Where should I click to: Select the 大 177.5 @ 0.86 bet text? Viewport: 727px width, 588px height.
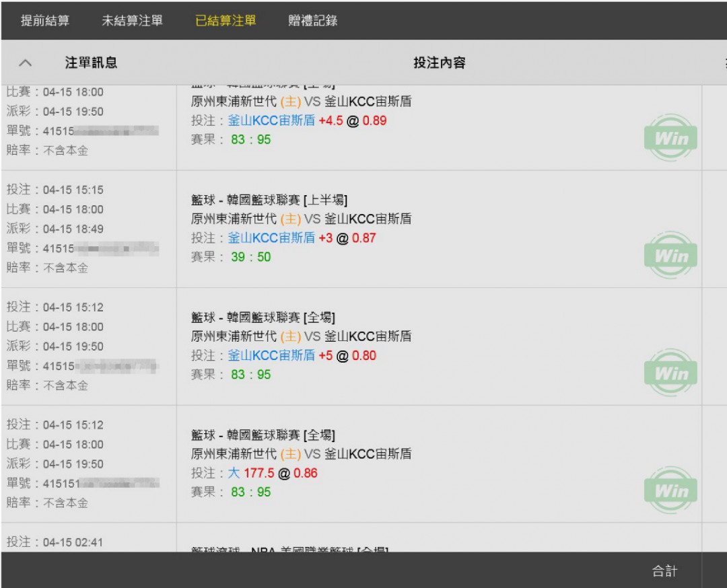click(273, 473)
